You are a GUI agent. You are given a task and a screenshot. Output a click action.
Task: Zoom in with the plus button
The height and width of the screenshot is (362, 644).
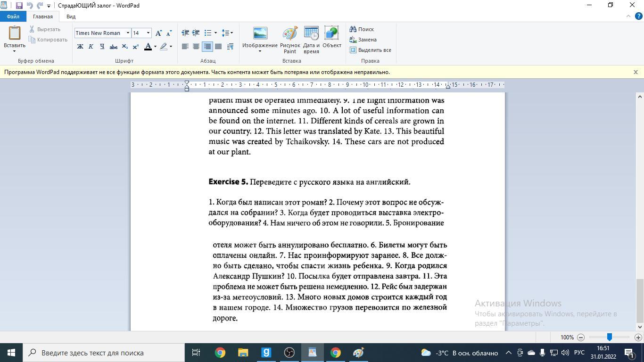pyautogui.click(x=638, y=337)
